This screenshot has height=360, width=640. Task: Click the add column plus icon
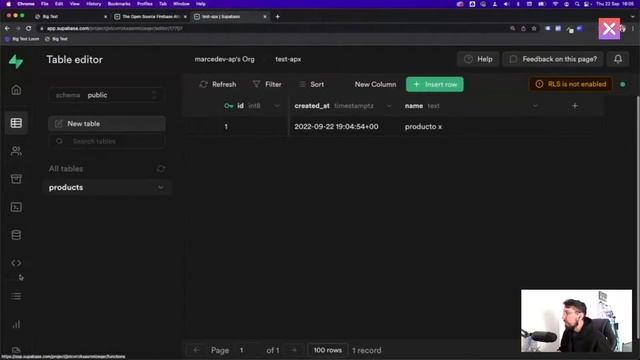(x=575, y=106)
